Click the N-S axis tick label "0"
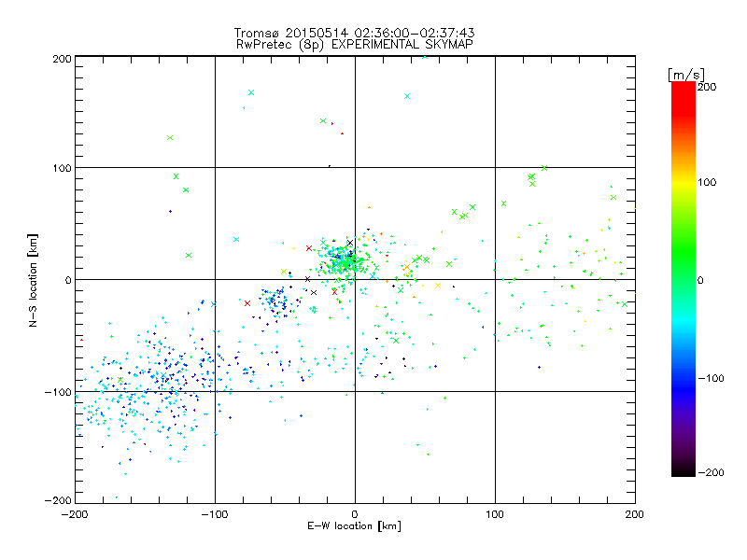747x560 pixels. (68, 280)
